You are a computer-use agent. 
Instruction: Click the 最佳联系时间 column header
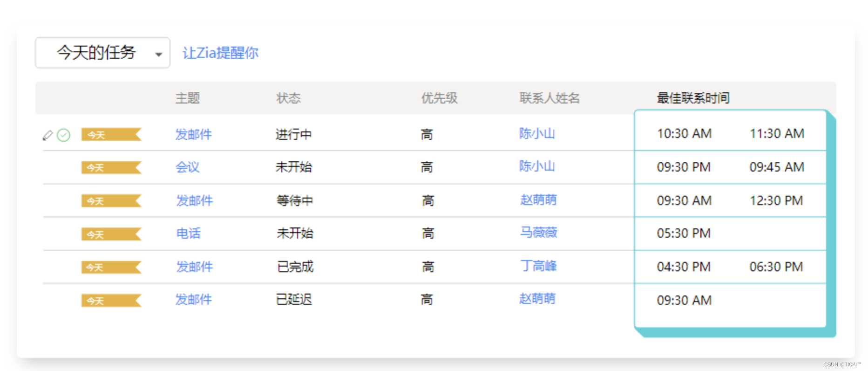tap(693, 98)
